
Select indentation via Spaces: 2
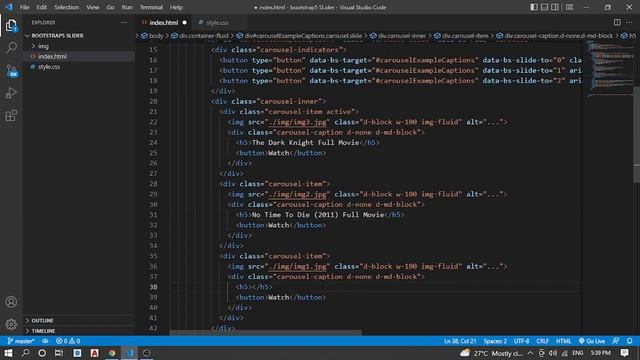(x=495, y=341)
